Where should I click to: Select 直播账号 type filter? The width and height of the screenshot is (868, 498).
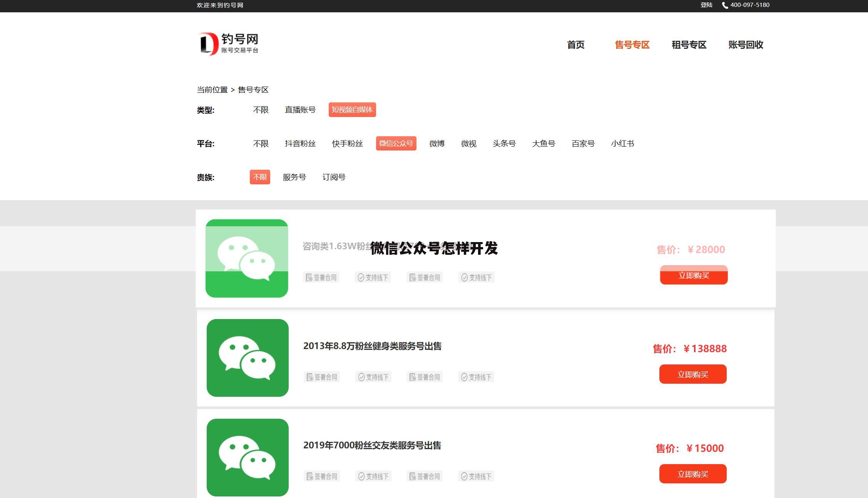point(300,110)
